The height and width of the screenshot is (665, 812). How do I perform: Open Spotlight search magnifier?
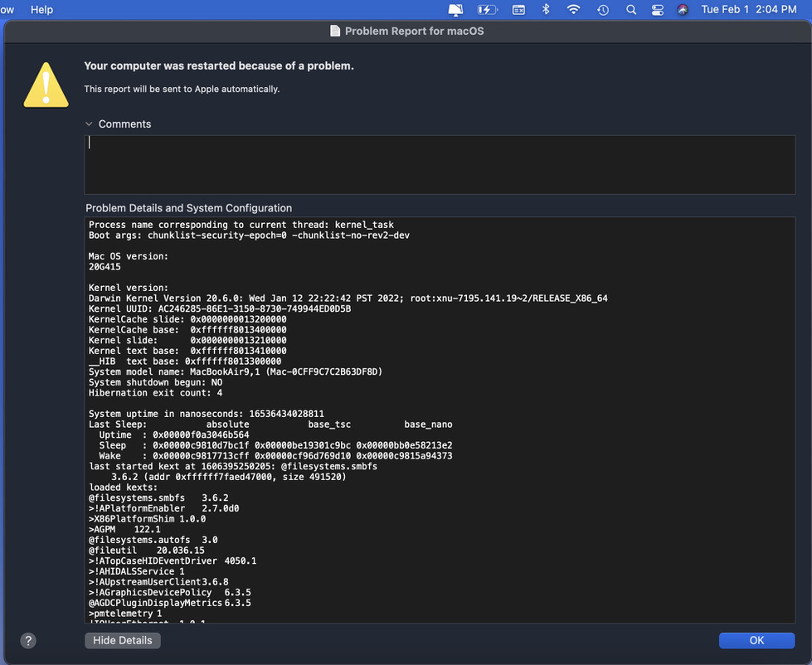click(x=630, y=9)
